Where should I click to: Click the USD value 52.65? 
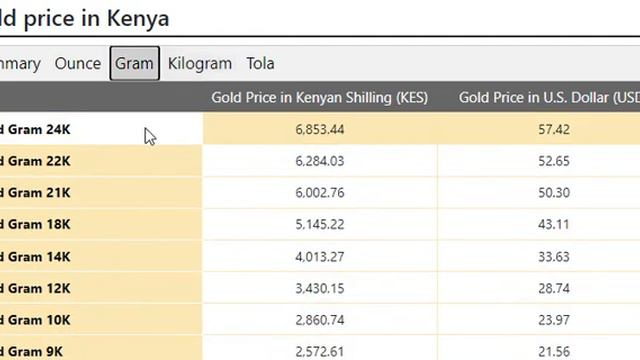coord(553,161)
